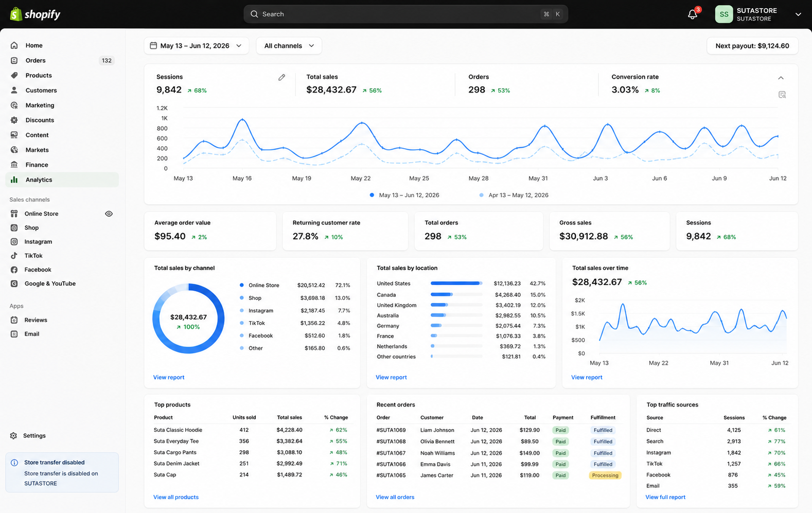Click the Shopify logo
This screenshot has height=513, width=812.
(x=35, y=14)
